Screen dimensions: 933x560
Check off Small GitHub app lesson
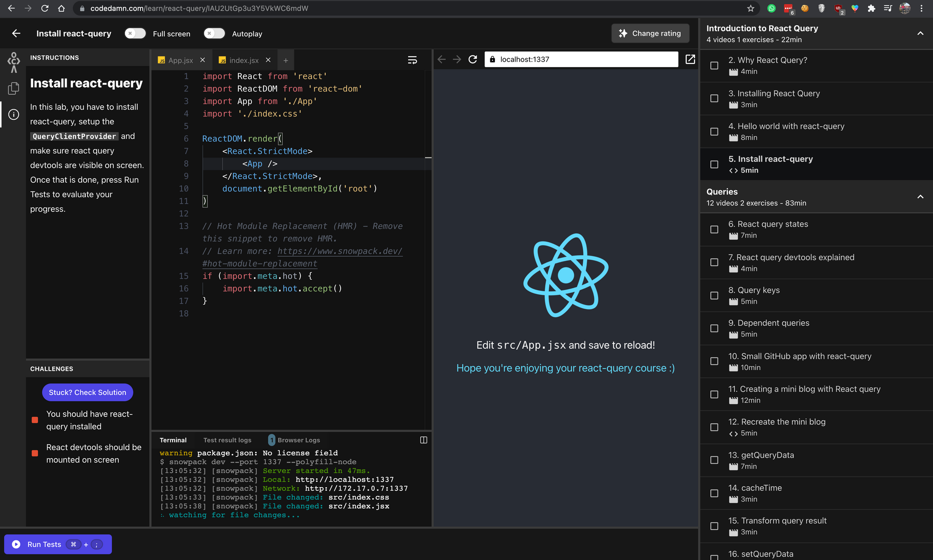point(714,361)
